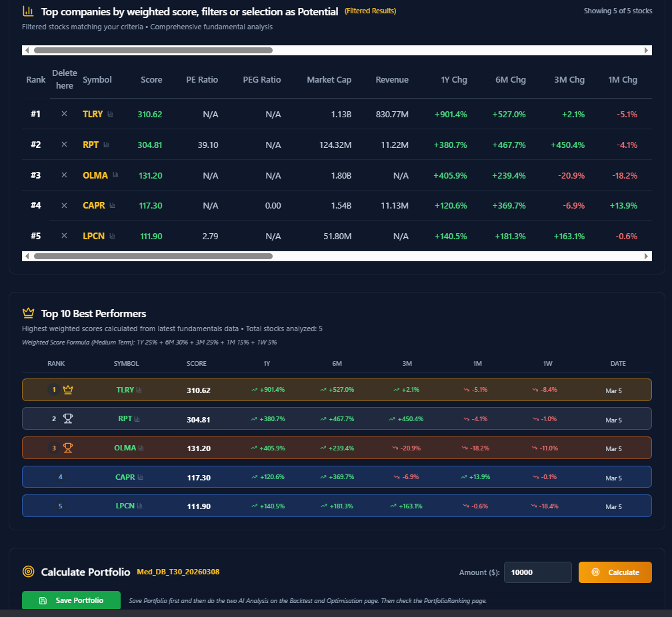This screenshot has height=617, width=672.
Task: Click the Market Cap column header
Action: [329, 80]
